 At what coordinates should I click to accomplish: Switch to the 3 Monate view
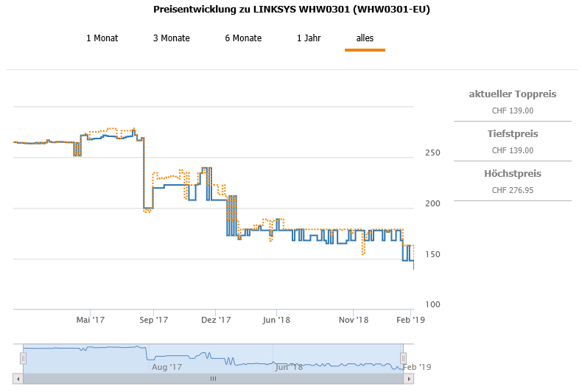pyautogui.click(x=171, y=38)
